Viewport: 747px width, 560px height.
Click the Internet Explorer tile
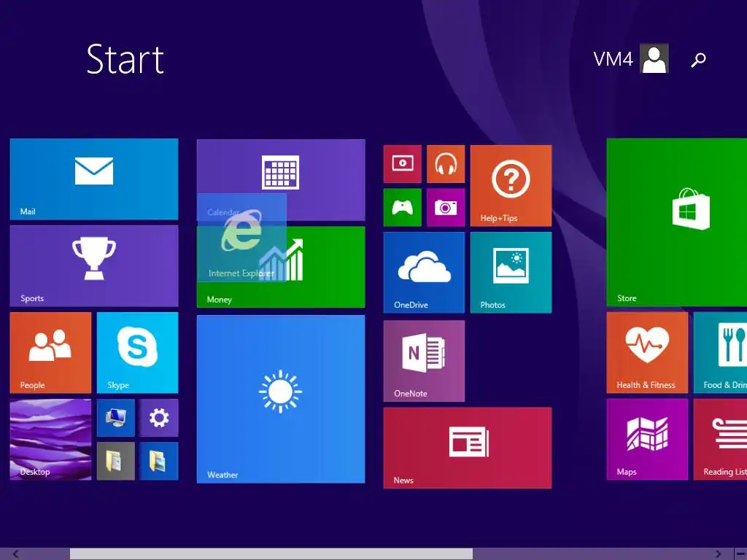click(x=241, y=238)
